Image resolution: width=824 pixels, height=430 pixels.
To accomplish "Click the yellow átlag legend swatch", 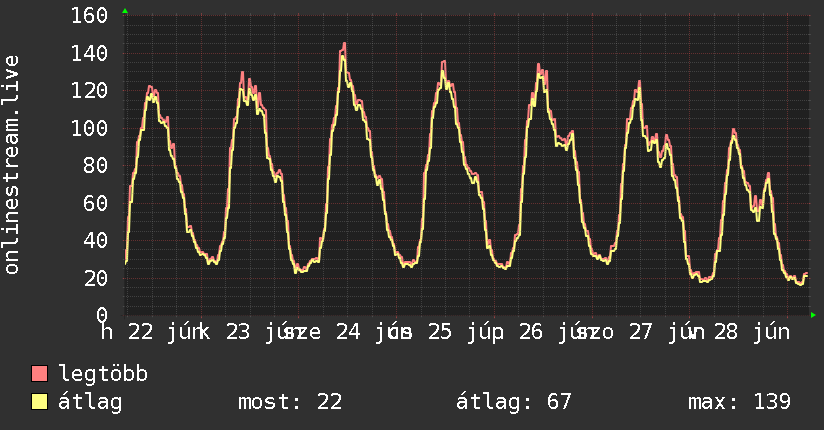I will (x=39, y=402).
